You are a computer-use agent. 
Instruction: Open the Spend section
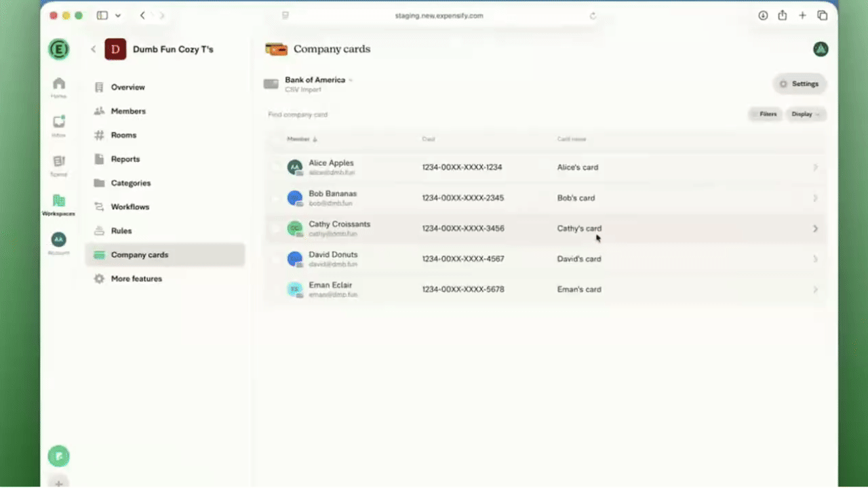point(59,165)
